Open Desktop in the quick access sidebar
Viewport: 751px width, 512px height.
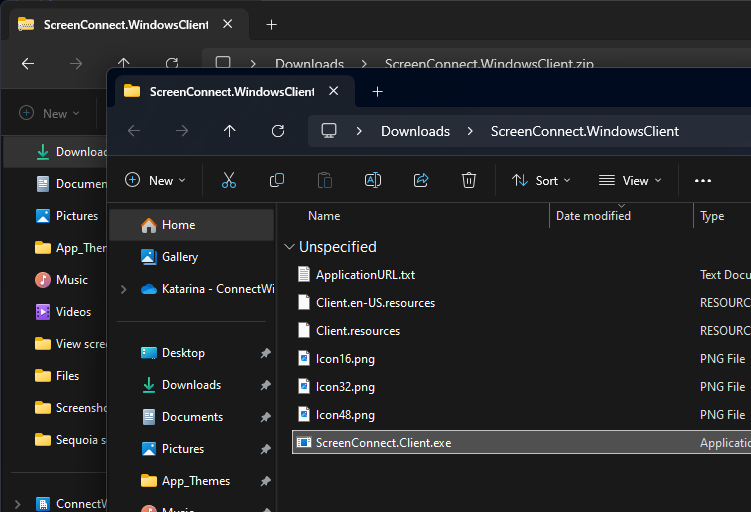182,353
